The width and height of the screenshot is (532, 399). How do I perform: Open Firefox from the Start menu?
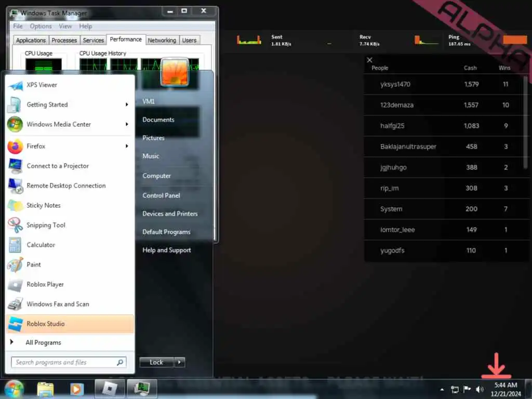click(x=70, y=146)
